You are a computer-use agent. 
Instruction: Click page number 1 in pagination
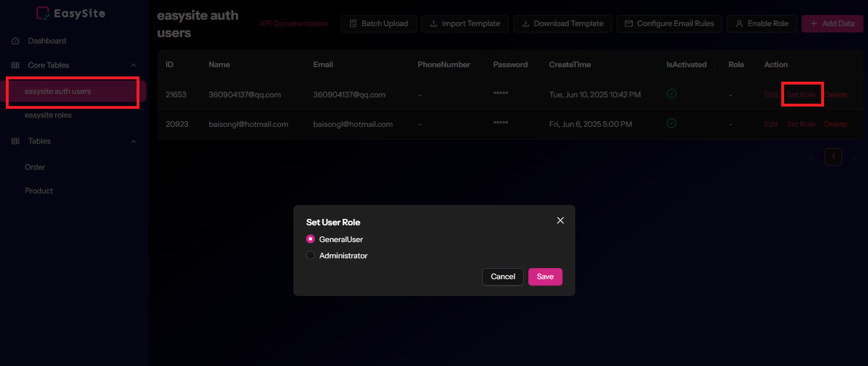click(x=833, y=157)
